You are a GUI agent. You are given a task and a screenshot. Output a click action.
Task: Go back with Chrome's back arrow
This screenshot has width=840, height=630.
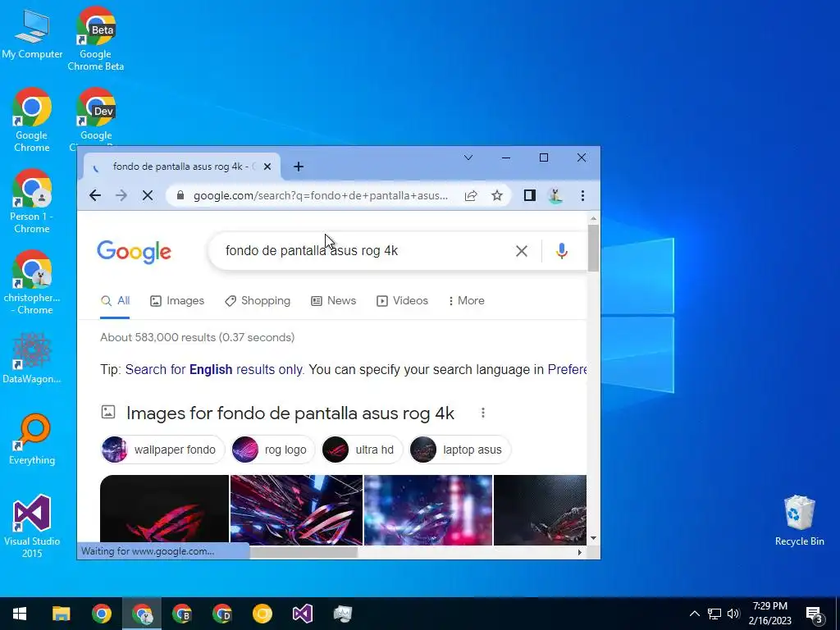[x=95, y=195]
